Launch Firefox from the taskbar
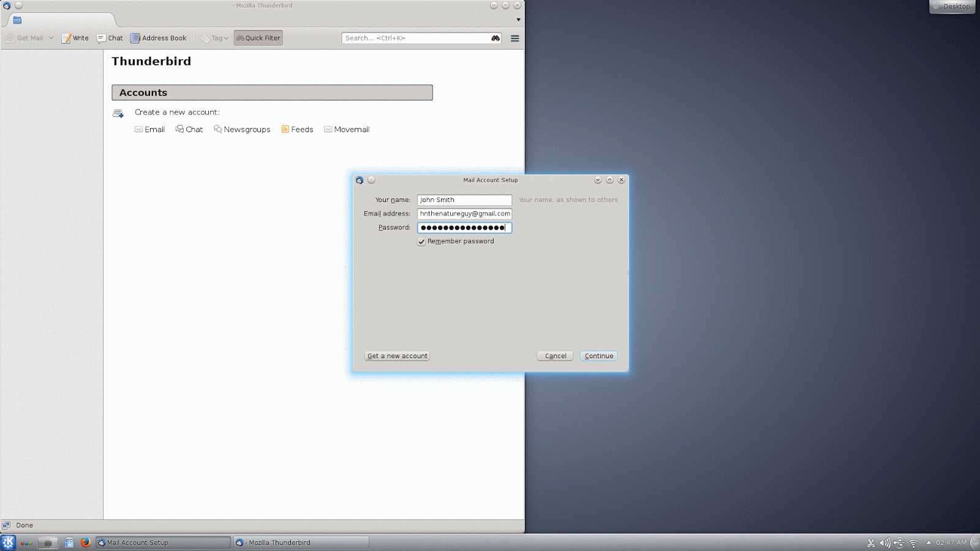The image size is (980, 551). (x=85, y=542)
